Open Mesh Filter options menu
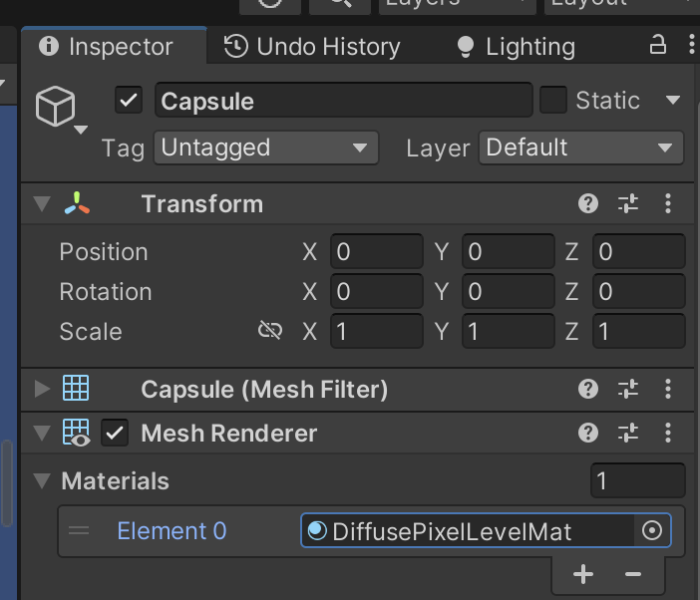Screen dimensions: 700x600 coord(668,389)
